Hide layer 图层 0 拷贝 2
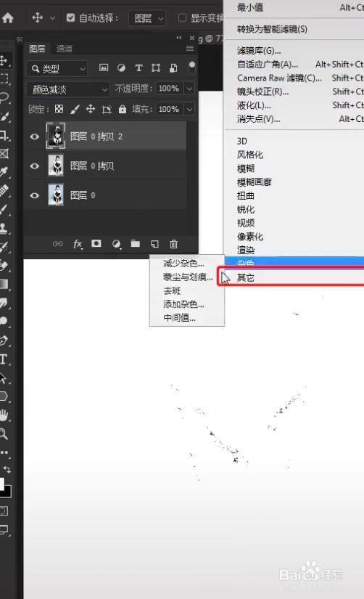Viewport: 364px width, 599px height. pyautogui.click(x=34, y=136)
